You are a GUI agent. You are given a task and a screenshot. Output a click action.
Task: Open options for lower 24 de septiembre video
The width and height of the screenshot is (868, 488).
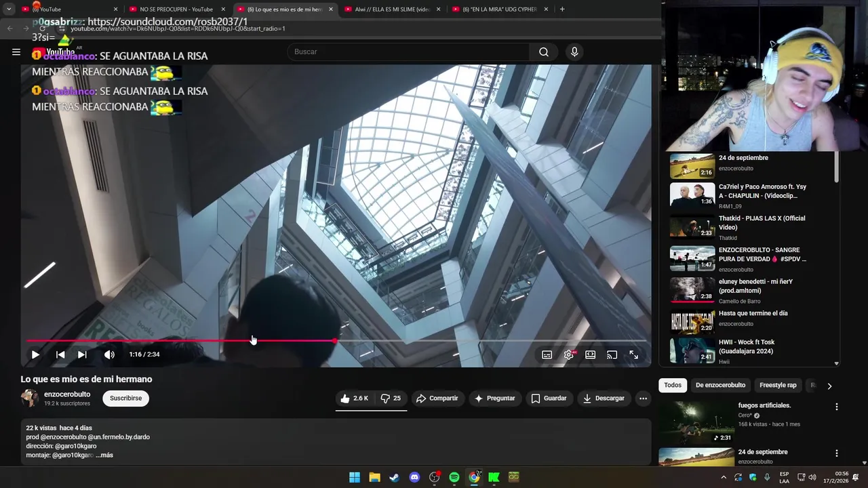tap(836, 453)
